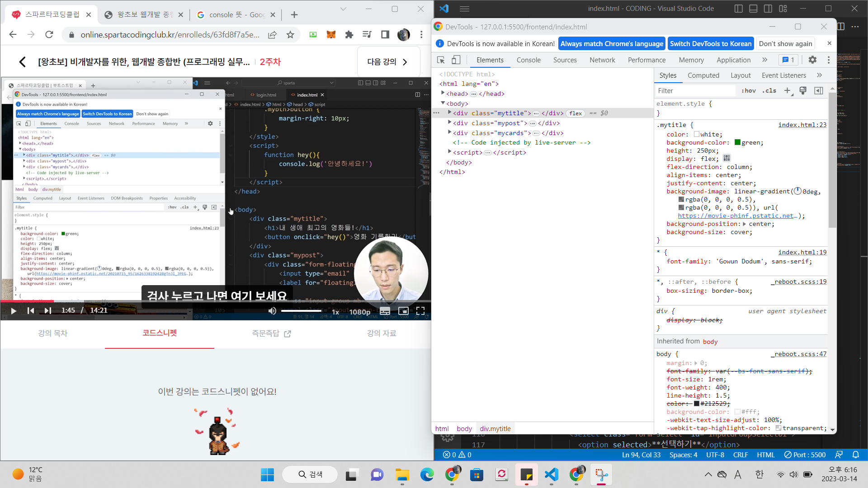Open Visual Studio Code from the taskbar
The width and height of the screenshot is (868, 488).
552,475
